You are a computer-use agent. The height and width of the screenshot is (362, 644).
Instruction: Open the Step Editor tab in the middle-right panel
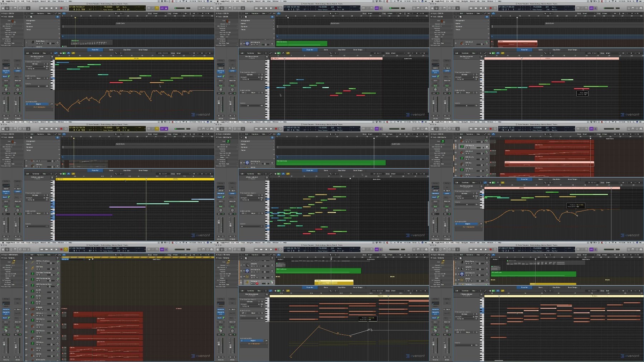(x=556, y=179)
